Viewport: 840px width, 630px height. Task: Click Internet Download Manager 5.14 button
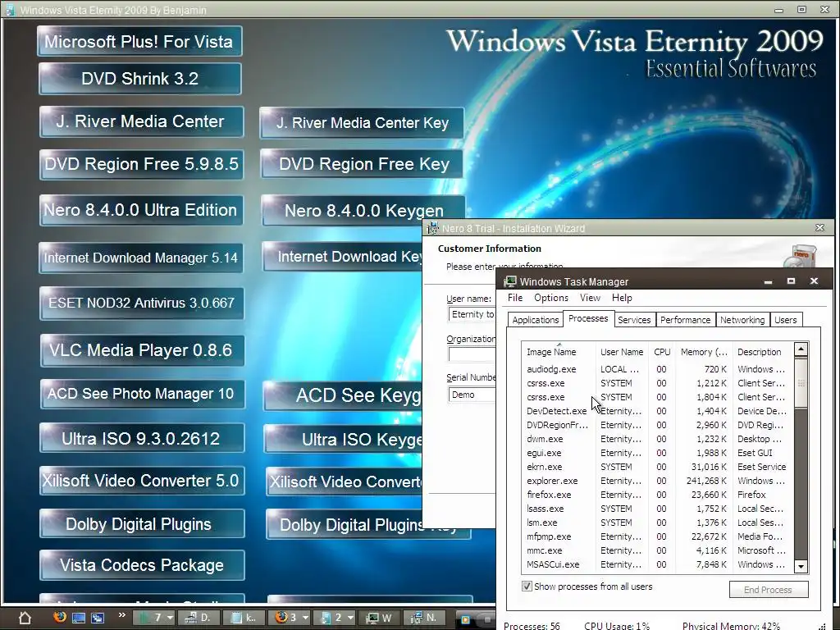[141, 258]
